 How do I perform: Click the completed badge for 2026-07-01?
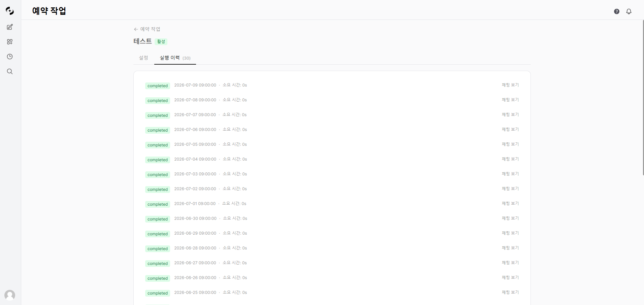click(x=158, y=204)
